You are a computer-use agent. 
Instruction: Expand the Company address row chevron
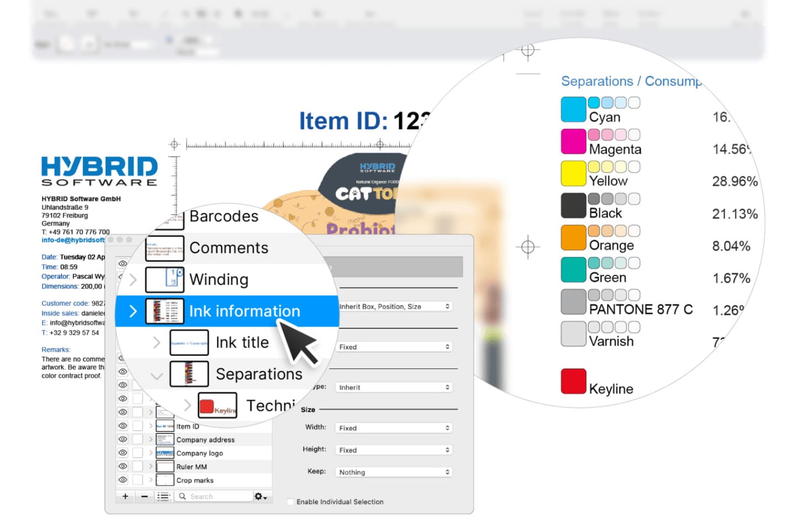[150, 439]
